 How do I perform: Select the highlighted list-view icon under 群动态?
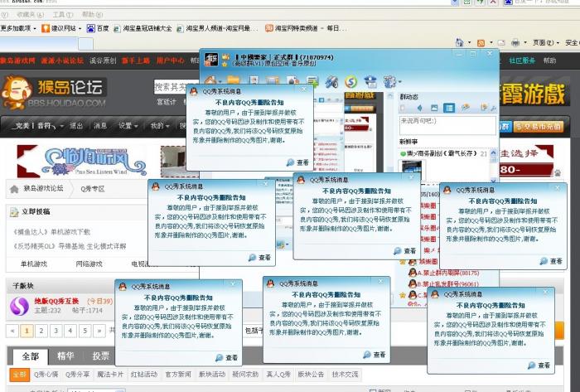[x=449, y=108]
